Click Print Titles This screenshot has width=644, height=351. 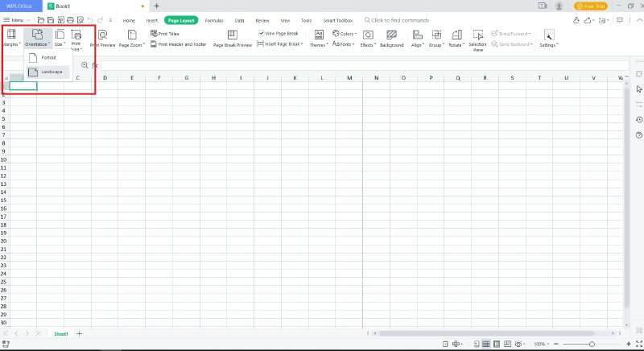[x=165, y=34]
